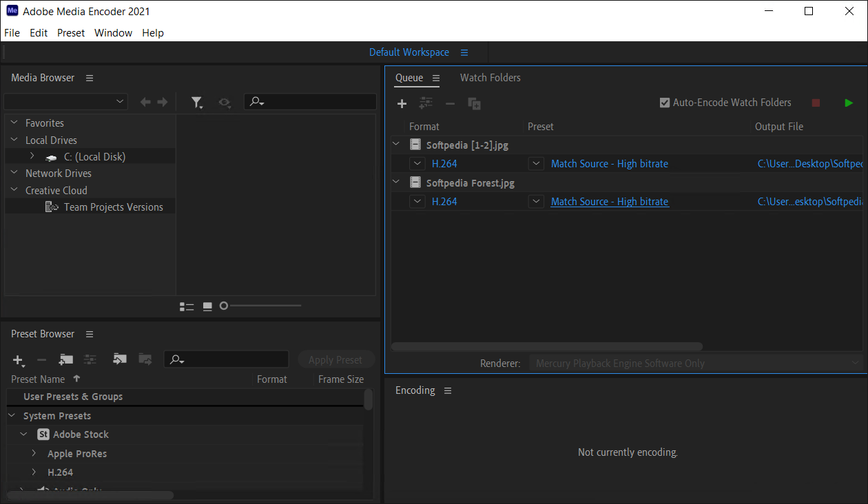This screenshot has width=868, height=504.
Task: Open Queue panel menu icon
Action: point(436,78)
